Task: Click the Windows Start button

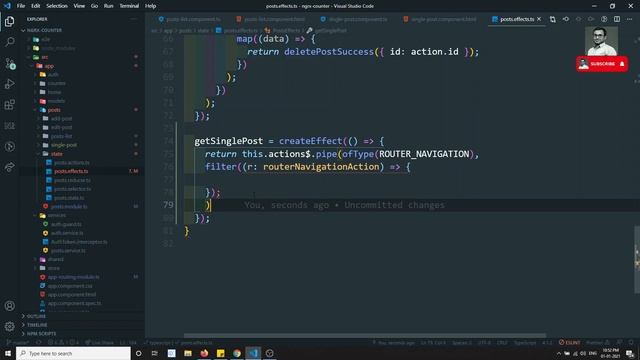Action: click(8, 353)
